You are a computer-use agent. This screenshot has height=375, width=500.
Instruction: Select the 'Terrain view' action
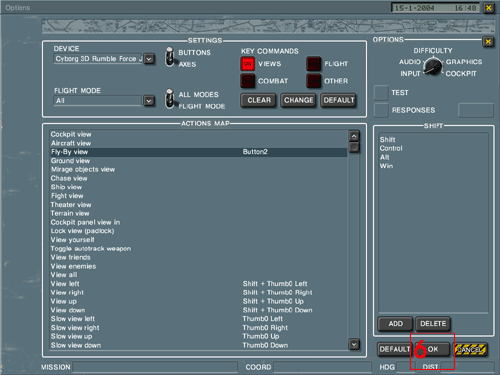pyautogui.click(x=70, y=213)
